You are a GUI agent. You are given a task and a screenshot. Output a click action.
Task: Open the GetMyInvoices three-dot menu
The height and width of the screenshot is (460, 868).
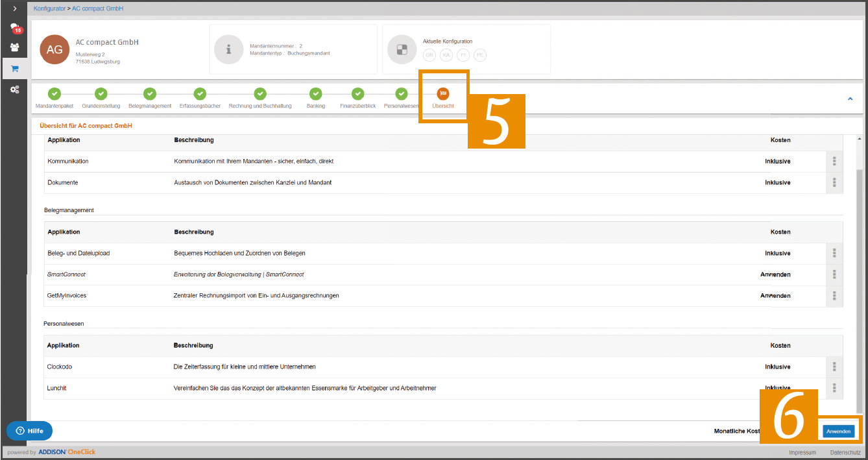pos(834,295)
